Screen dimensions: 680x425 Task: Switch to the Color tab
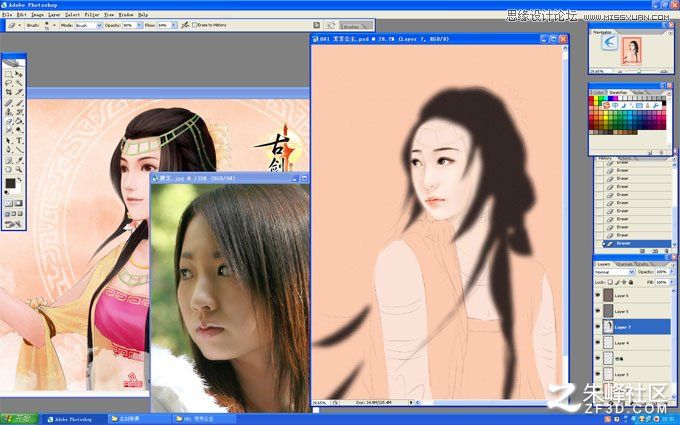[599, 92]
